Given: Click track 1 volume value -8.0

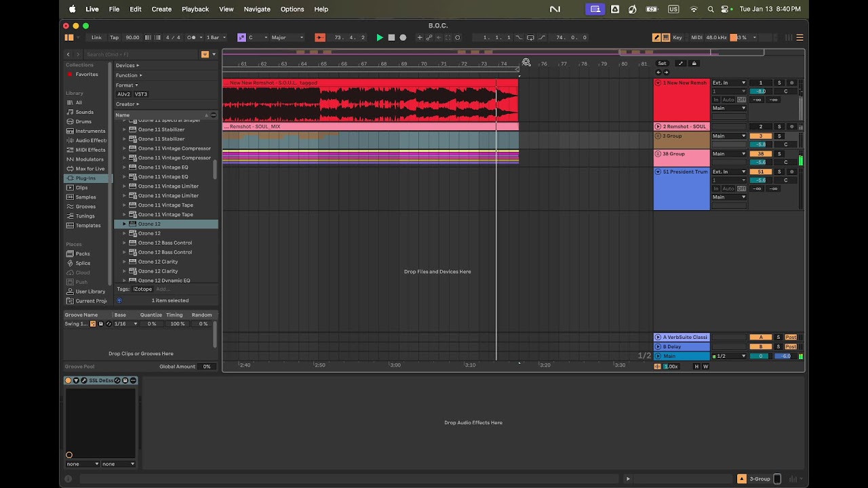Looking at the screenshot, I should (x=761, y=91).
